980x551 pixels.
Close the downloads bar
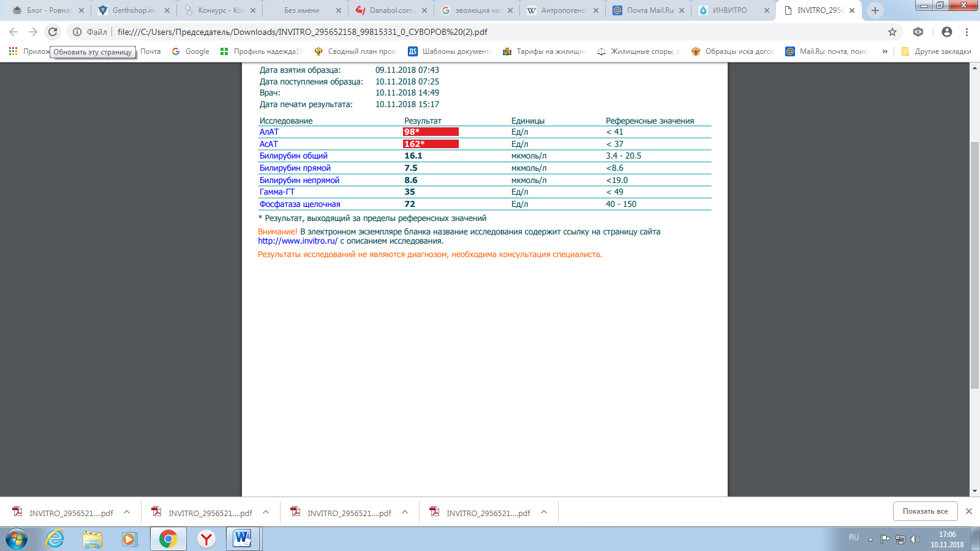(969, 511)
